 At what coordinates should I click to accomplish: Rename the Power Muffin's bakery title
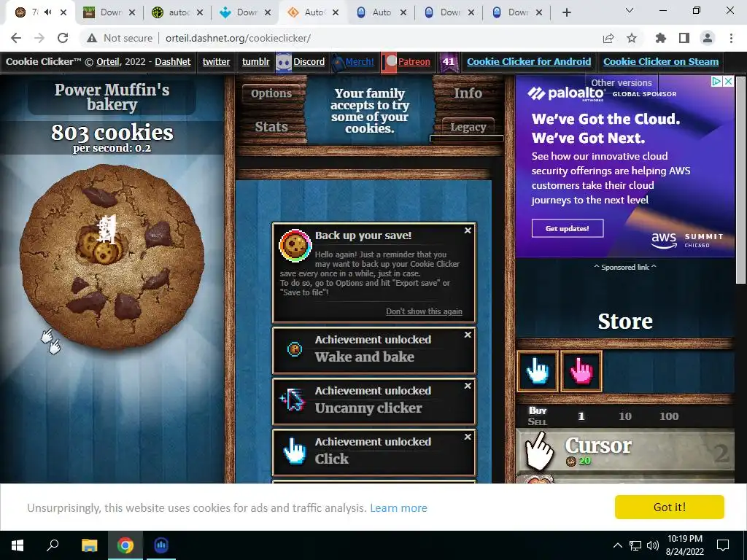[x=112, y=97]
